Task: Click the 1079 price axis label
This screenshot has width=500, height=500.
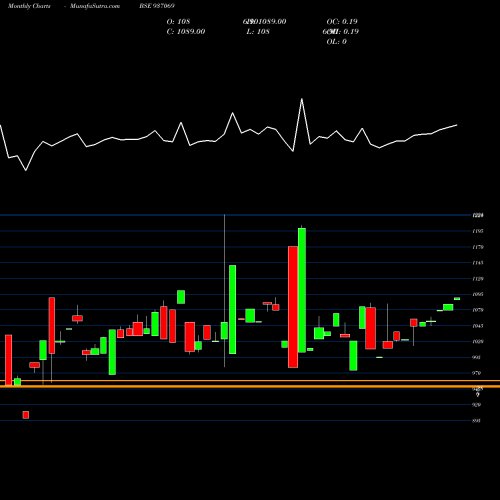Action: point(478,310)
